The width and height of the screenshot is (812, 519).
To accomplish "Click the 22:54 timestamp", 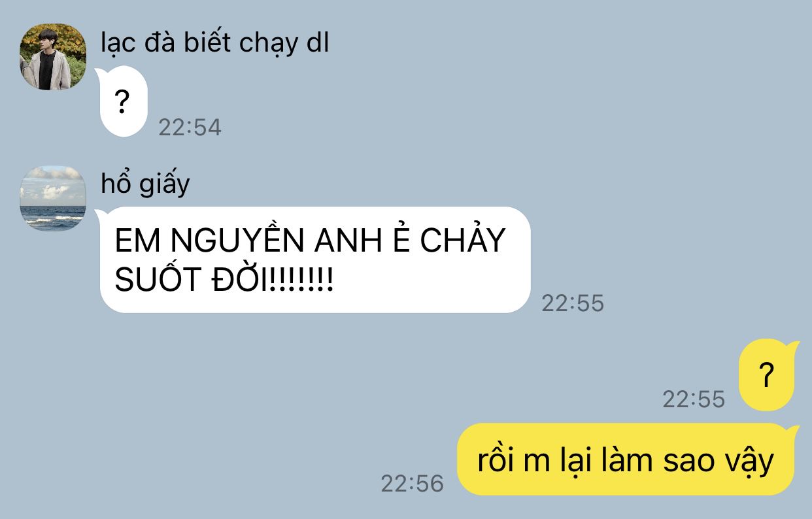I will click(190, 127).
